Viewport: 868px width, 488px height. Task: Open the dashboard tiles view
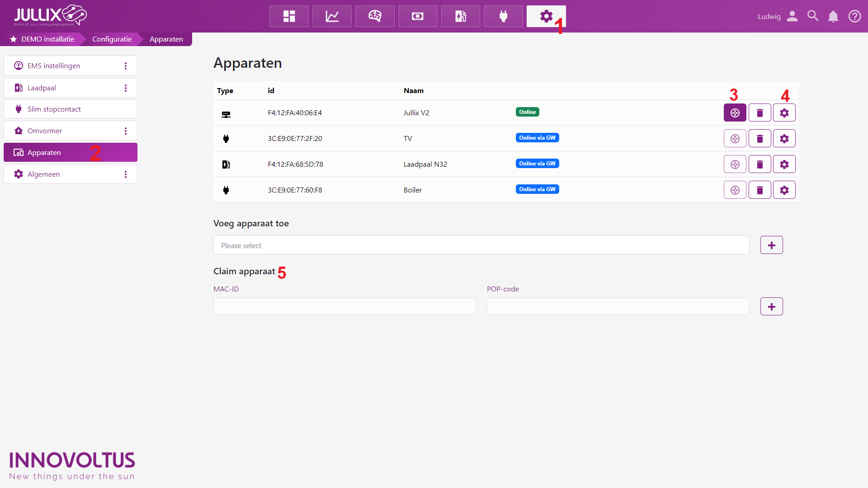pyautogui.click(x=289, y=16)
